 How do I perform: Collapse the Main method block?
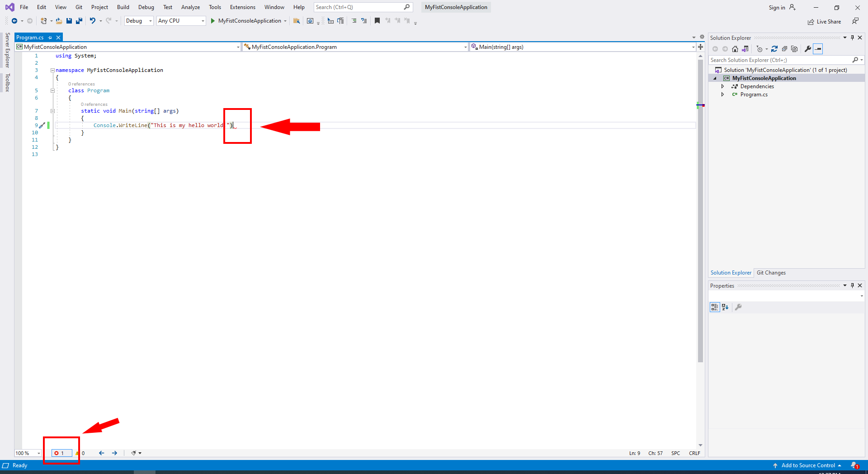pyautogui.click(x=52, y=111)
